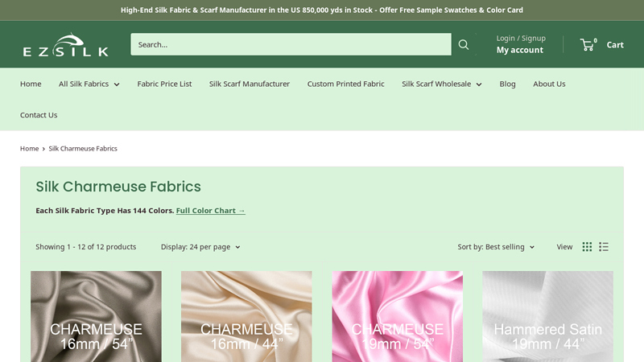
Task: Expand All Silk Fabrics menu
Action: (89, 84)
